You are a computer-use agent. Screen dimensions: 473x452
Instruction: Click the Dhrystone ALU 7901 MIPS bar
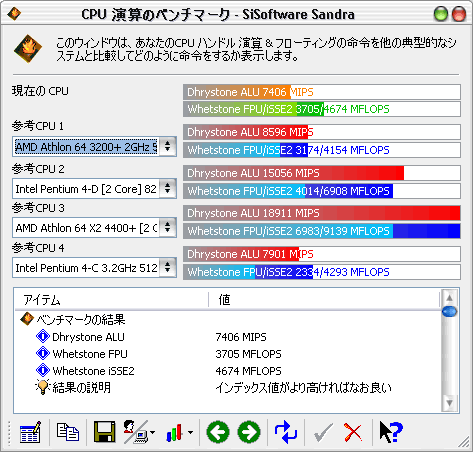coord(322,254)
